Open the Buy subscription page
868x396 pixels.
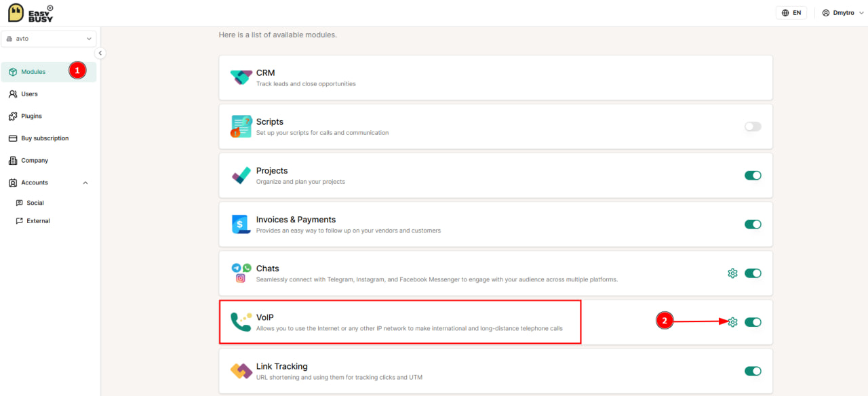45,138
